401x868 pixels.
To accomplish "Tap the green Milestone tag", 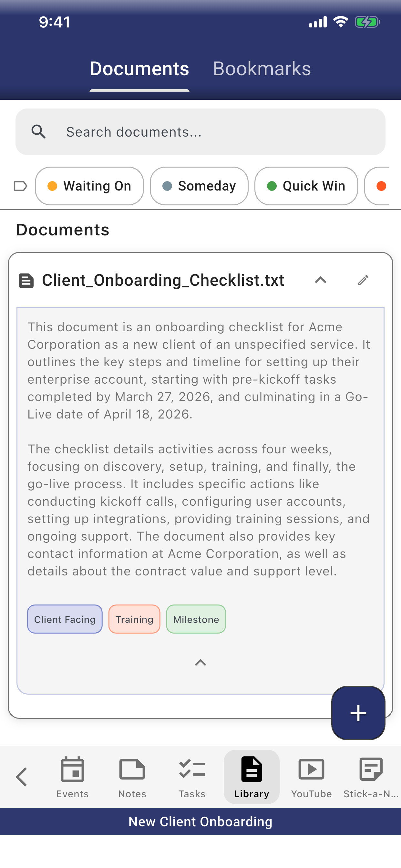I will (196, 619).
